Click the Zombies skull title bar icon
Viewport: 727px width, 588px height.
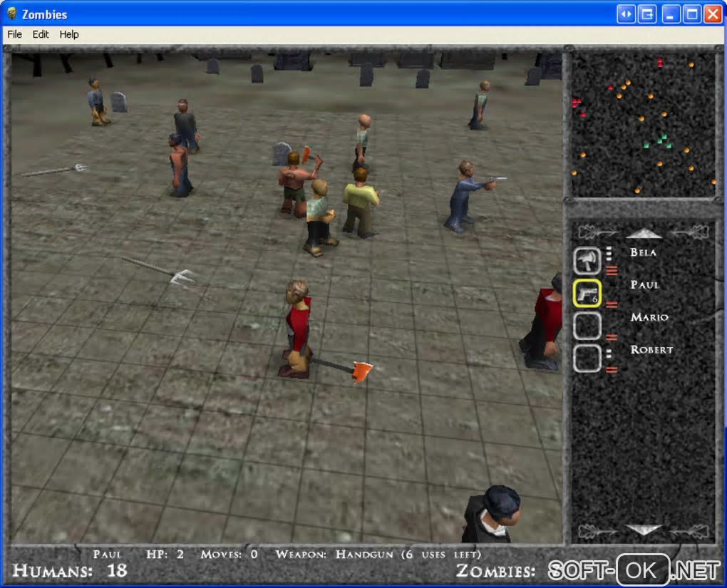12,14
